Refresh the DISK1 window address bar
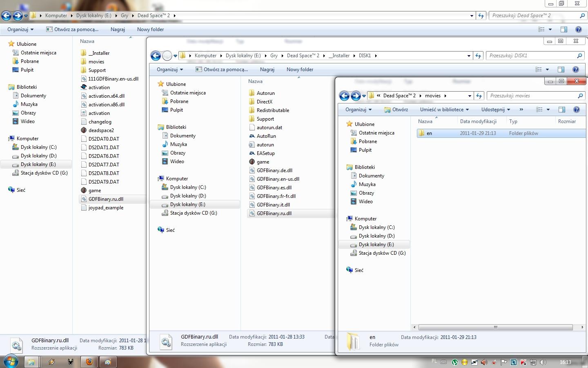This screenshot has width=588, height=368. [478, 56]
